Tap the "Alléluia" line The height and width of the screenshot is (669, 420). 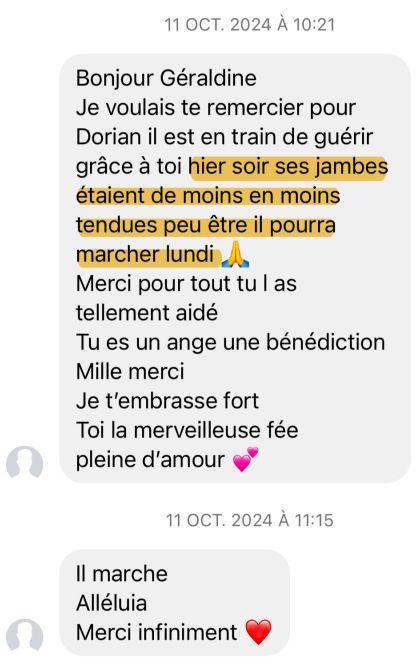pos(111,603)
